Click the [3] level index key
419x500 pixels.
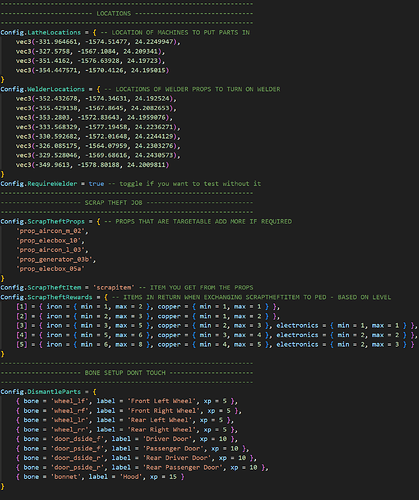click(x=22, y=325)
